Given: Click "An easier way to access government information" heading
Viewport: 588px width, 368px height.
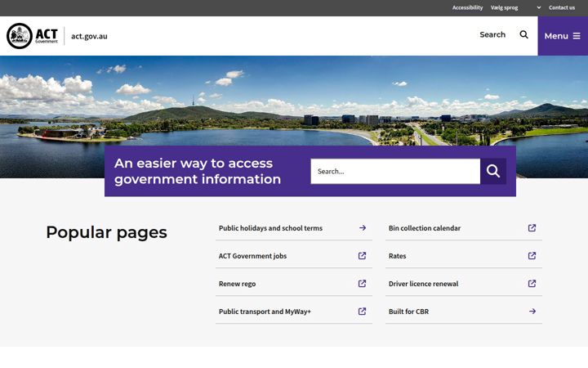Looking at the screenshot, I should pos(198,171).
